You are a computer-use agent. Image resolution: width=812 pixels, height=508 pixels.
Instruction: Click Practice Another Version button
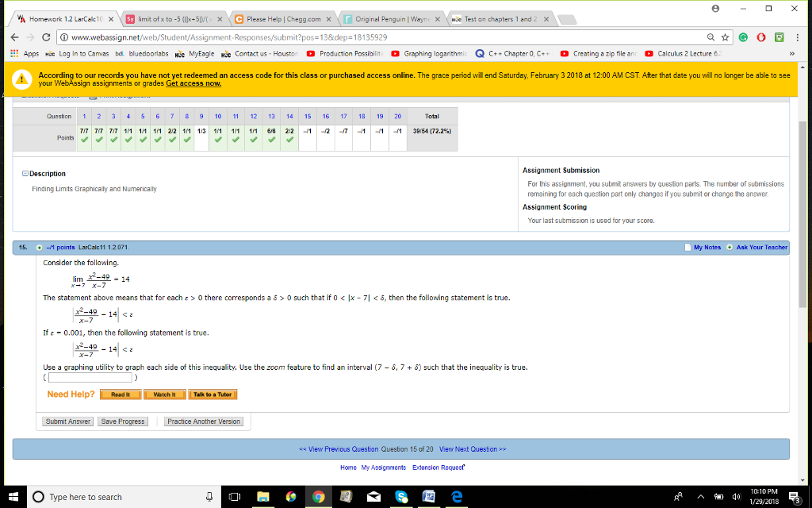[204, 421]
